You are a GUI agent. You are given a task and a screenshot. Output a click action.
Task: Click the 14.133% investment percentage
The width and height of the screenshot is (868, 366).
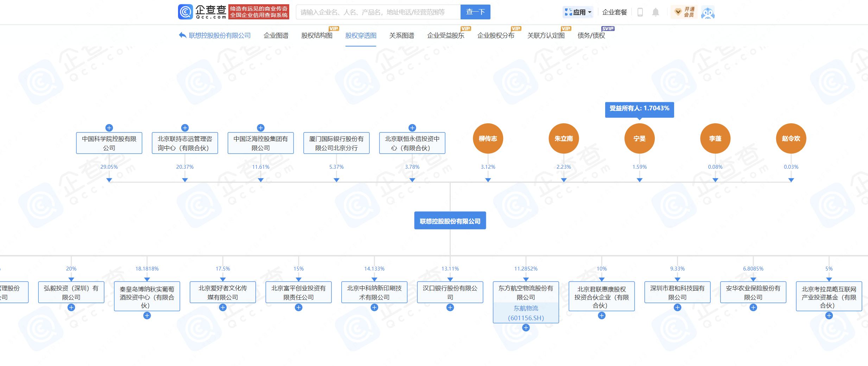(374, 269)
